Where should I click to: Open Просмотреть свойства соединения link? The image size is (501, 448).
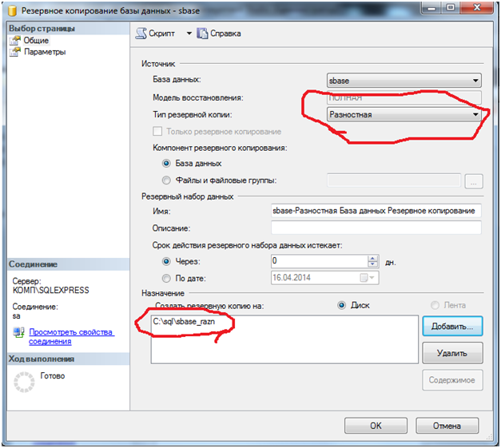pos(71,336)
